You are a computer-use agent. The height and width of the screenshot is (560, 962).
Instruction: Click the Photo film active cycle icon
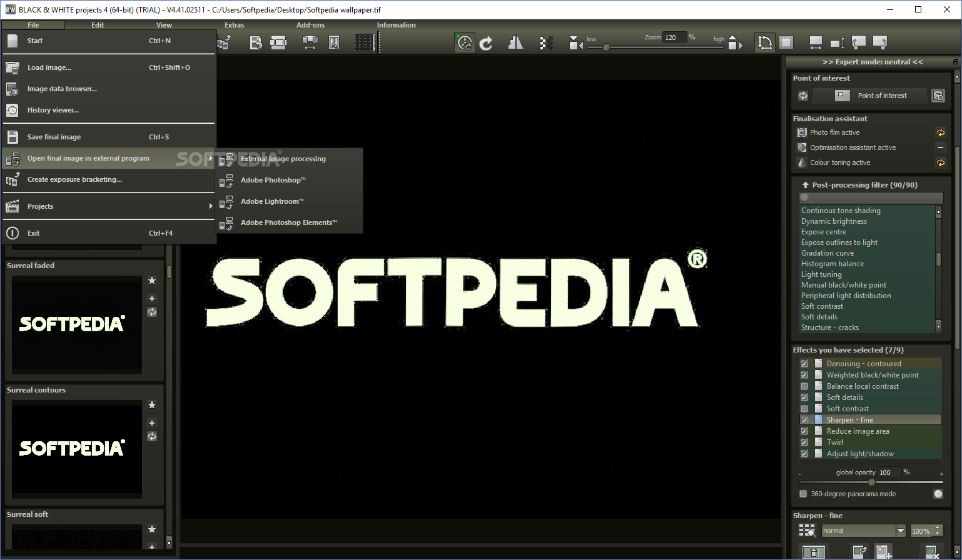tap(940, 132)
